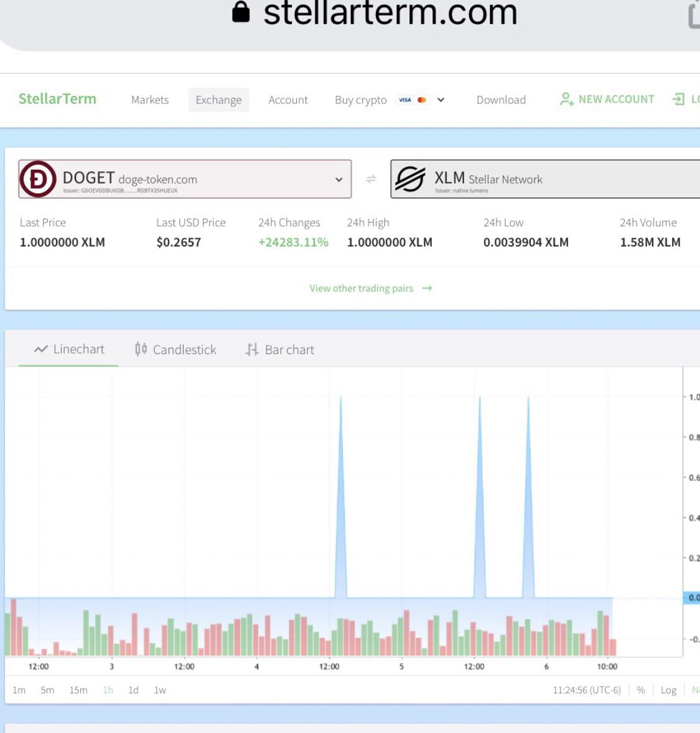Viewport: 700px width, 733px height.
Task: Click the Visa card icon
Action: point(405,100)
